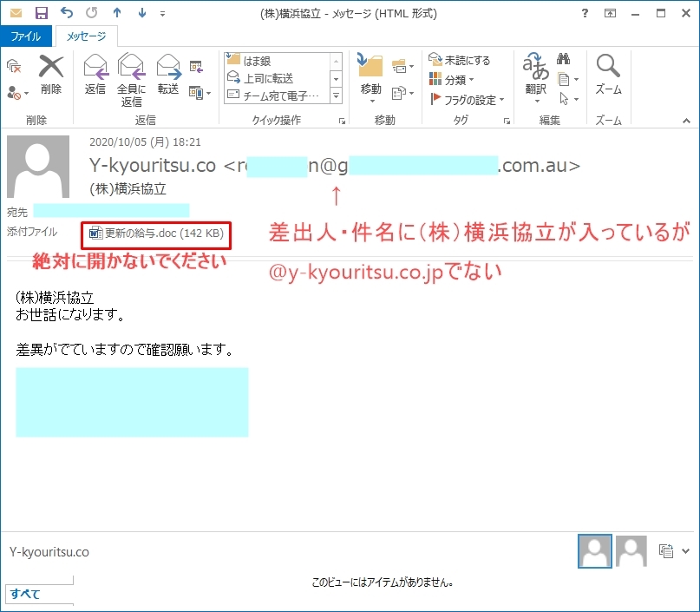Open move actions dropdown icon
The height and width of the screenshot is (612, 700).
click(x=402, y=93)
